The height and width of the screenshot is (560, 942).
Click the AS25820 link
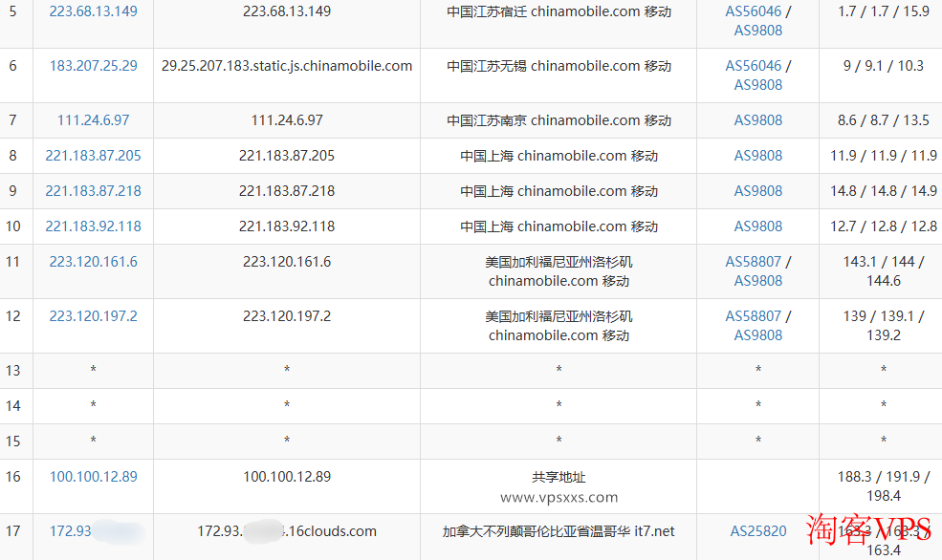click(x=758, y=531)
